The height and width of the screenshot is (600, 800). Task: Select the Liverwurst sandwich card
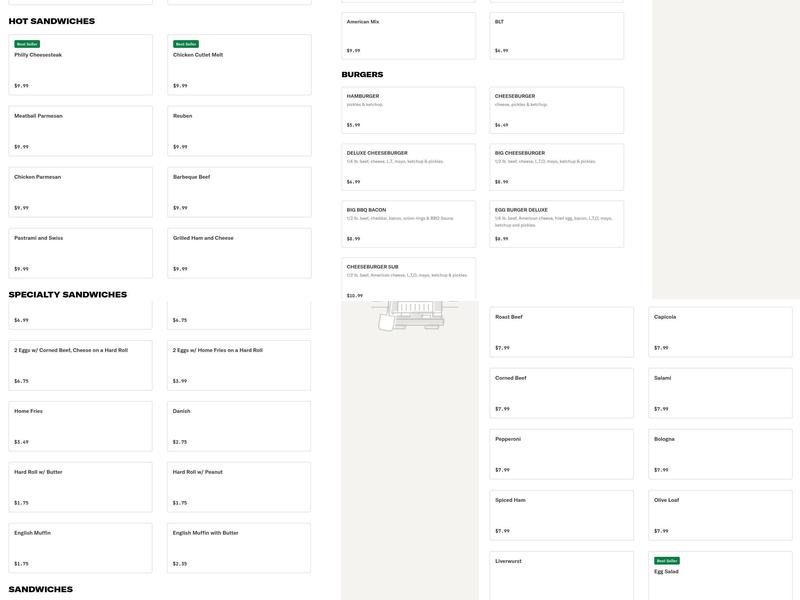pos(561,575)
